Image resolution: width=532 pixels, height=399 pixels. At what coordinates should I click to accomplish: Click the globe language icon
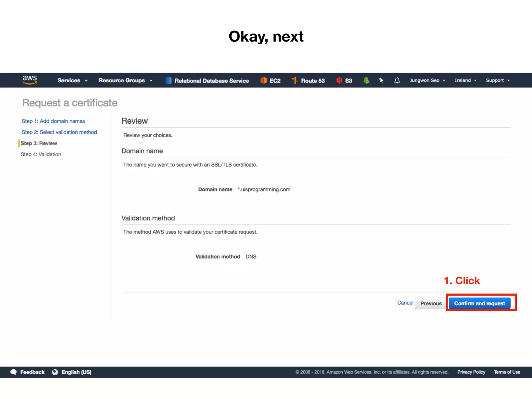pyautogui.click(x=55, y=372)
